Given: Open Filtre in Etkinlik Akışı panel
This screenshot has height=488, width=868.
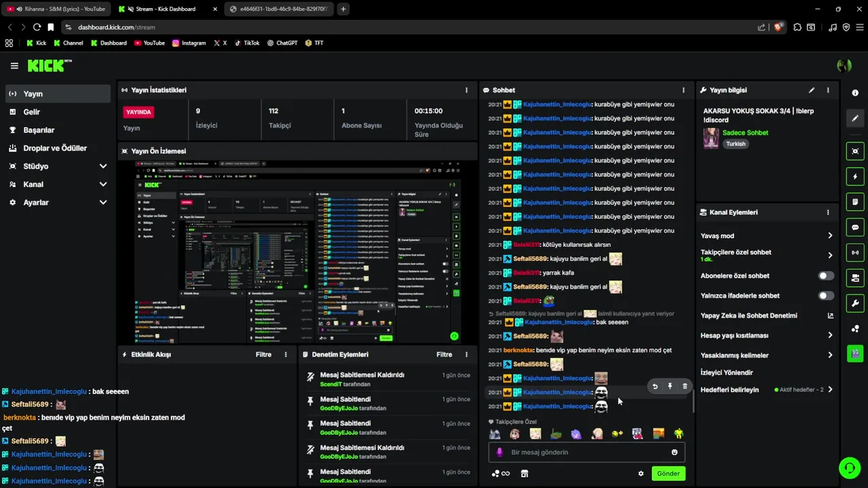Looking at the screenshot, I should click(x=263, y=354).
